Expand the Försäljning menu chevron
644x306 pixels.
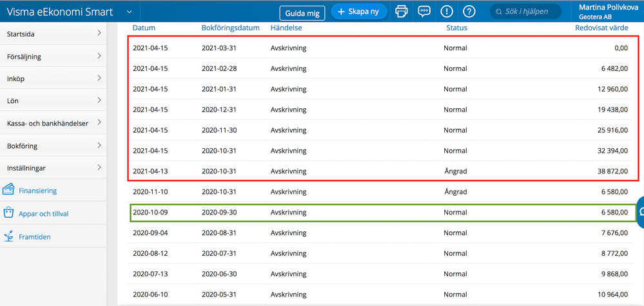coord(99,56)
